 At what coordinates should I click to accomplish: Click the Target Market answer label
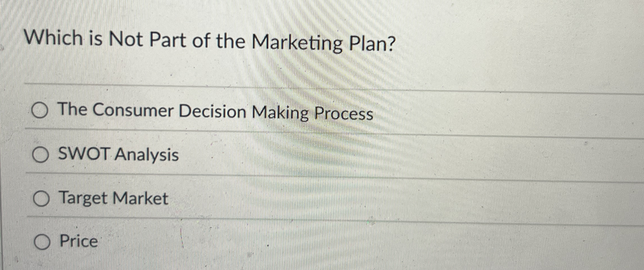[x=112, y=198]
